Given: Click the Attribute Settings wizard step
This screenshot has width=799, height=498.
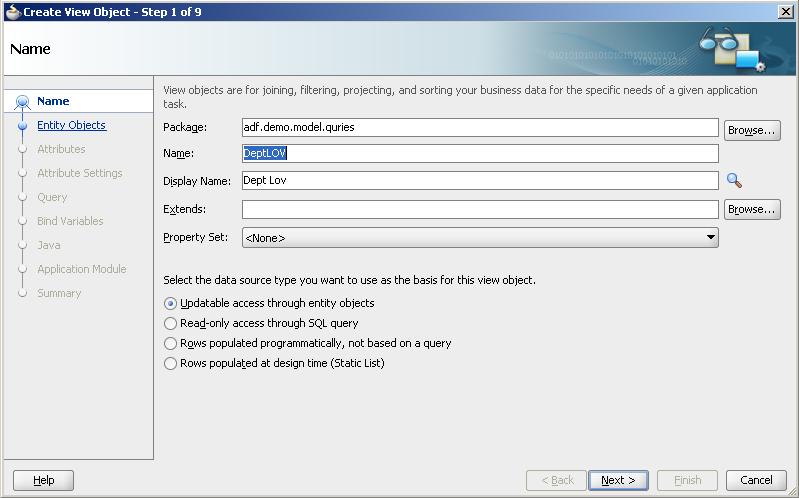Looking at the screenshot, I should [79, 173].
